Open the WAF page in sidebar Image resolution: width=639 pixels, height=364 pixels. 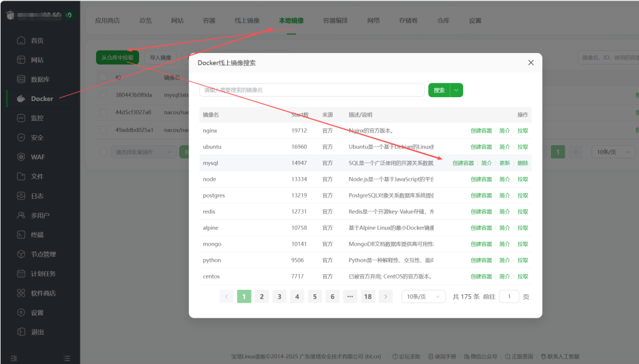[37, 157]
